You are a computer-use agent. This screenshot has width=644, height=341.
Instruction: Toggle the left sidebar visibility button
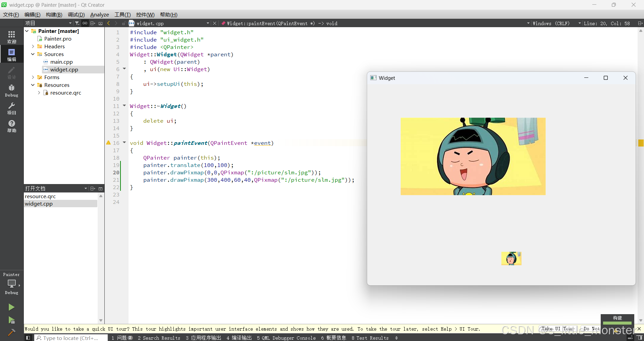(28, 338)
